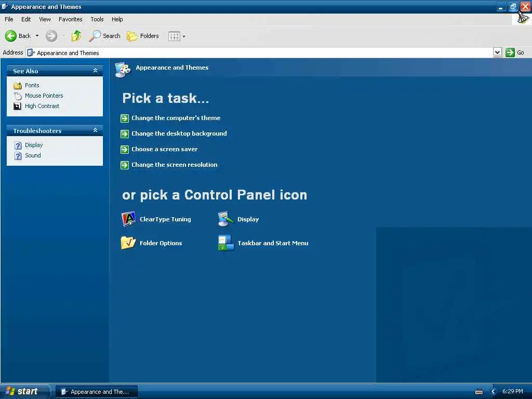Image resolution: width=532 pixels, height=399 pixels.
Task: Open the Tools menu
Action: click(x=97, y=19)
